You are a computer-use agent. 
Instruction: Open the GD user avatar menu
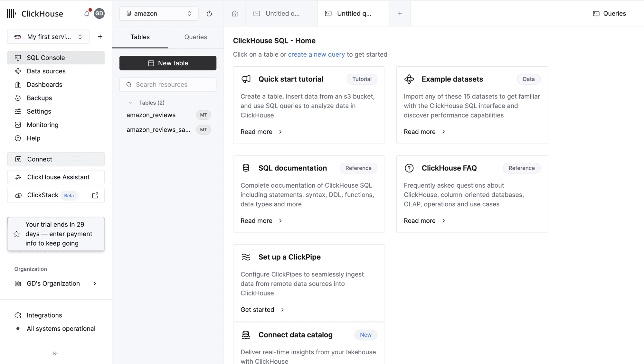tap(99, 14)
